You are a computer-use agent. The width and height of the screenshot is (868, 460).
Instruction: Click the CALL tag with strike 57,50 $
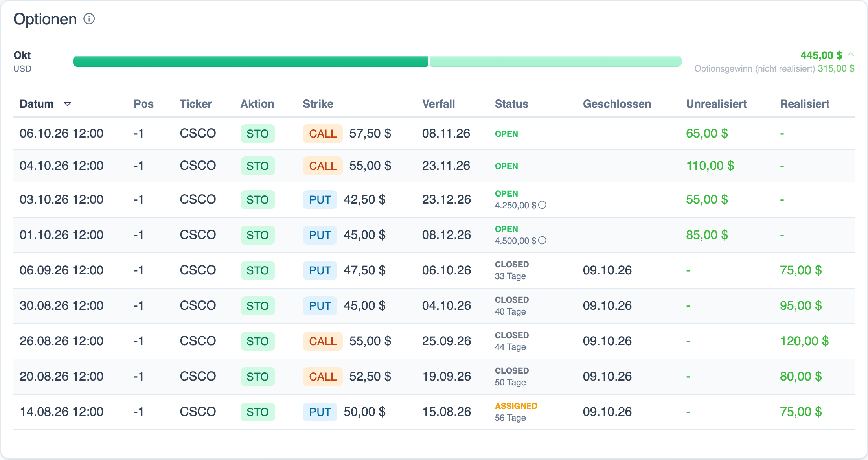pos(323,134)
